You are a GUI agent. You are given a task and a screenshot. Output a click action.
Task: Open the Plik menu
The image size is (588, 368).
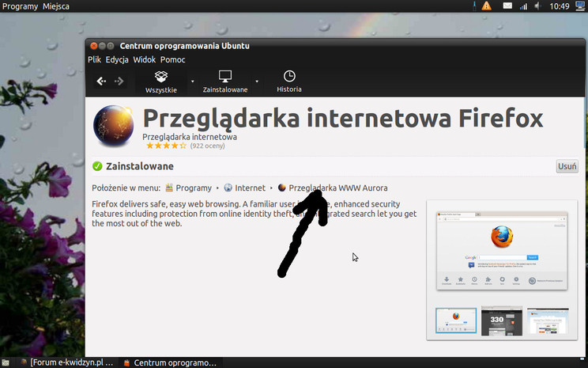(x=95, y=59)
